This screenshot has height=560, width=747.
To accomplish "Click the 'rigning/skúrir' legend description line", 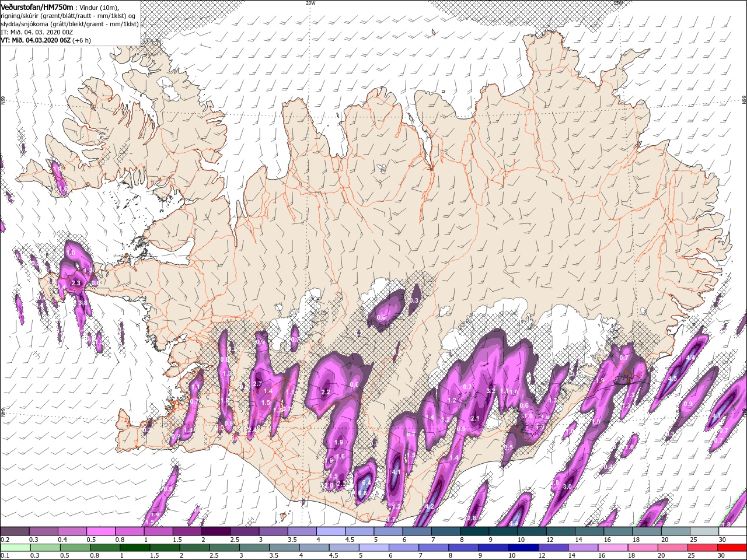I will [68, 15].
